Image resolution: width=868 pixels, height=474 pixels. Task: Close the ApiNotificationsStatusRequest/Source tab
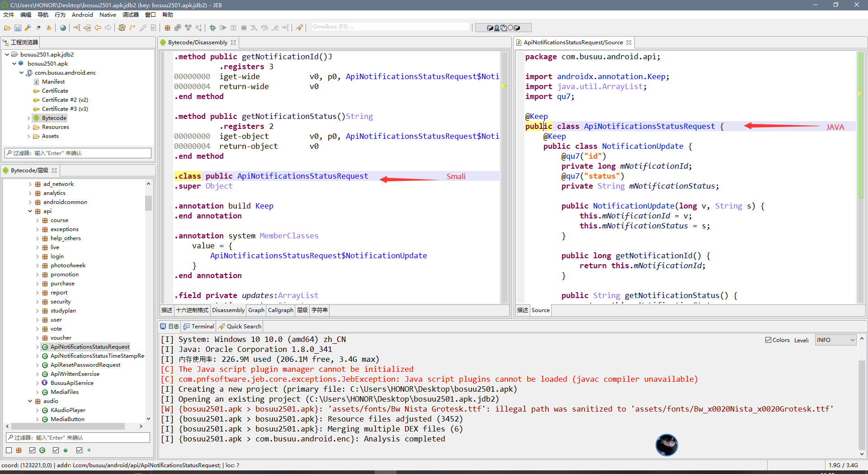point(629,43)
